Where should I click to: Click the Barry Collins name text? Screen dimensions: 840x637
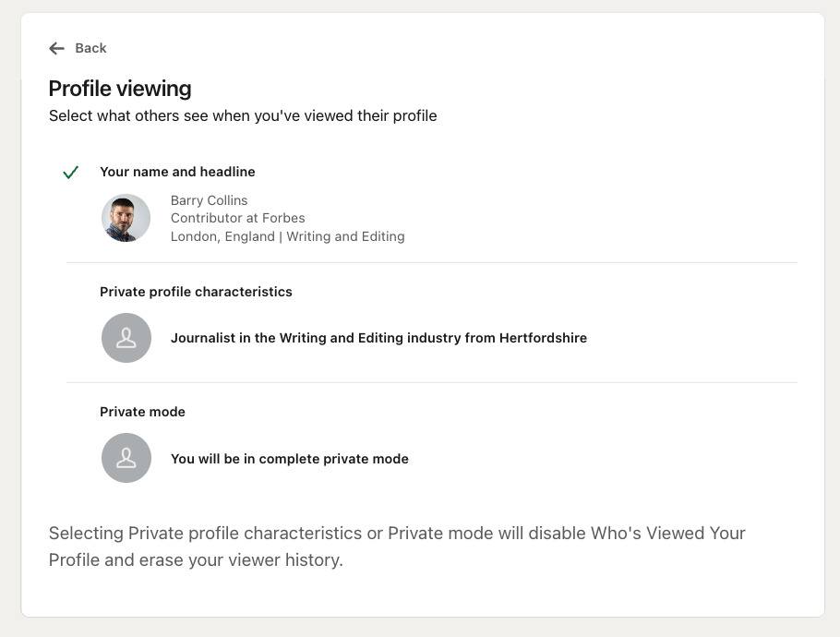(x=209, y=200)
